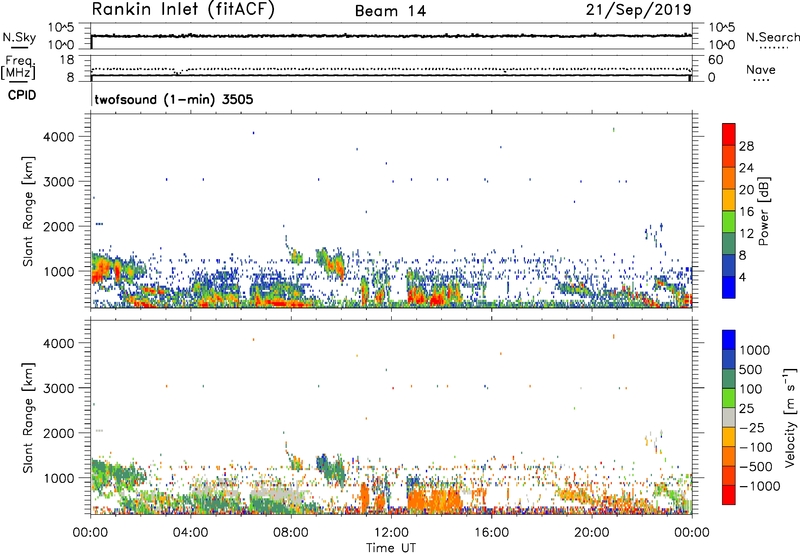This screenshot has height=554, width=800.
Task: Click the date '21/Sep/2019'
Action: (638, 10)
